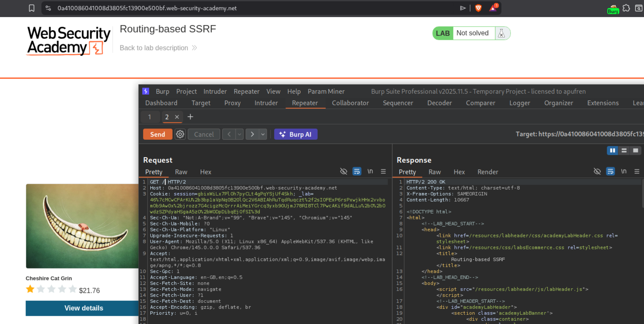
Task: Click the Cheshire Cat Grin star rating
Action: (51, 290)
